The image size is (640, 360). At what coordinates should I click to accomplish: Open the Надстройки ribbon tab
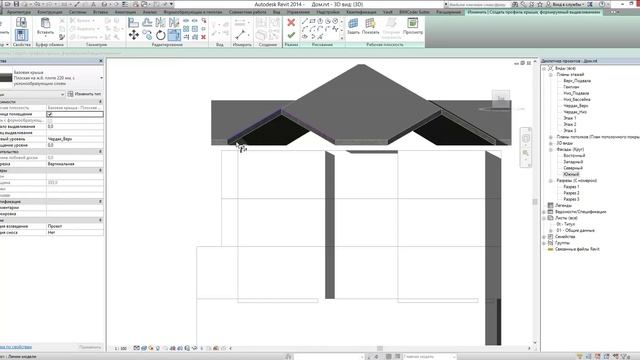pyautogui.click(x=328, y=12)
